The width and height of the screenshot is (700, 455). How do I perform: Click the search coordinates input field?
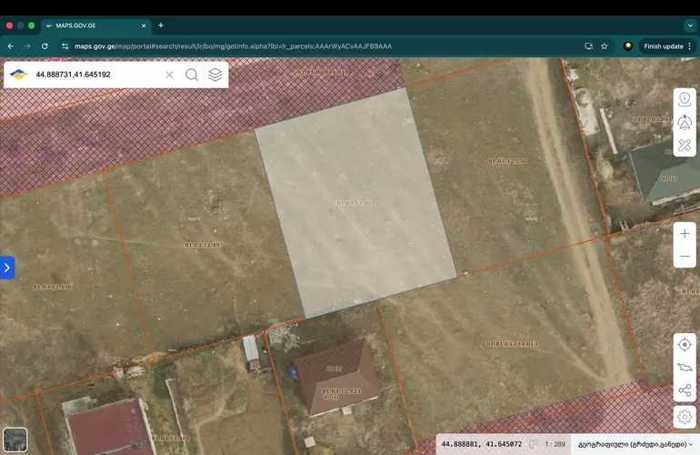95,75
